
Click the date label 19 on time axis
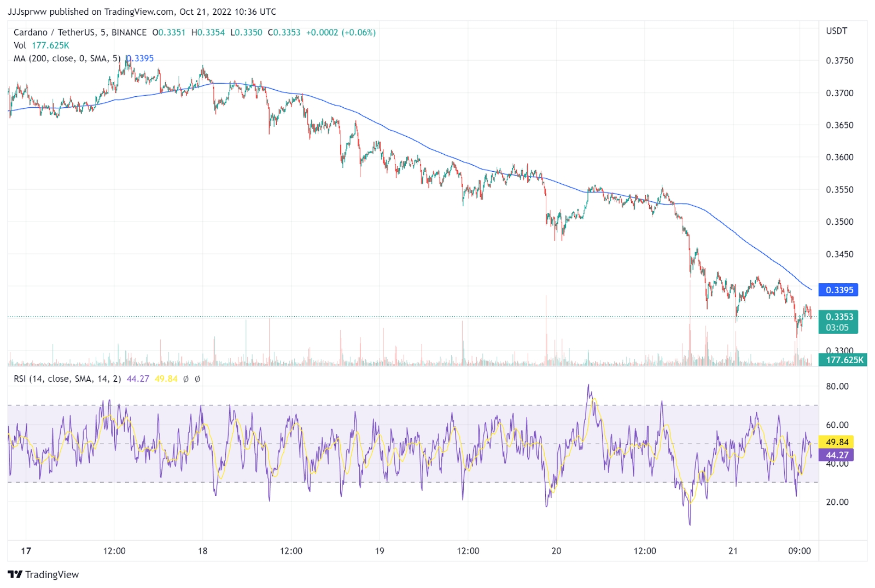(380, 551)
